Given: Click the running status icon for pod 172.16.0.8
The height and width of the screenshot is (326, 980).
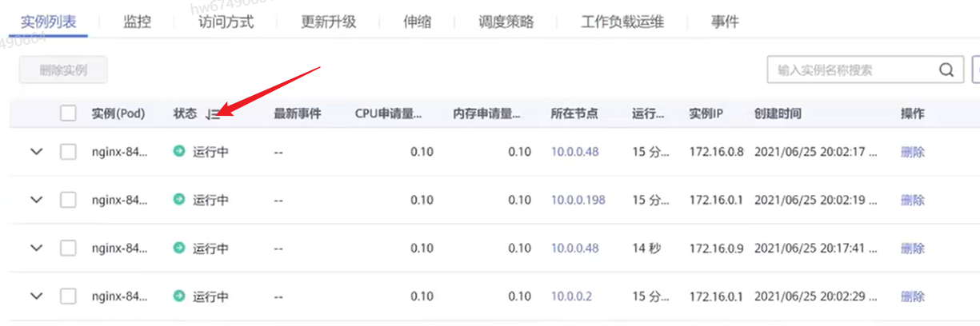Looking at the screenshot, I should click(x=179, y=152).
